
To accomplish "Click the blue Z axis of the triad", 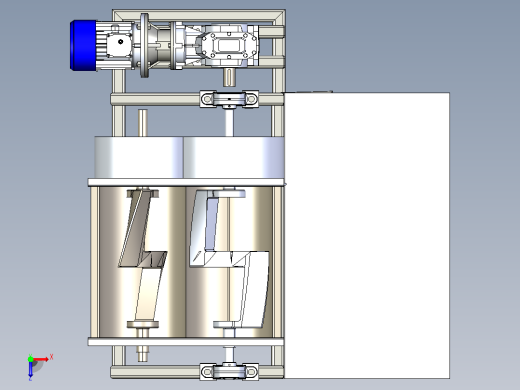I will click(x=30, y=369).
